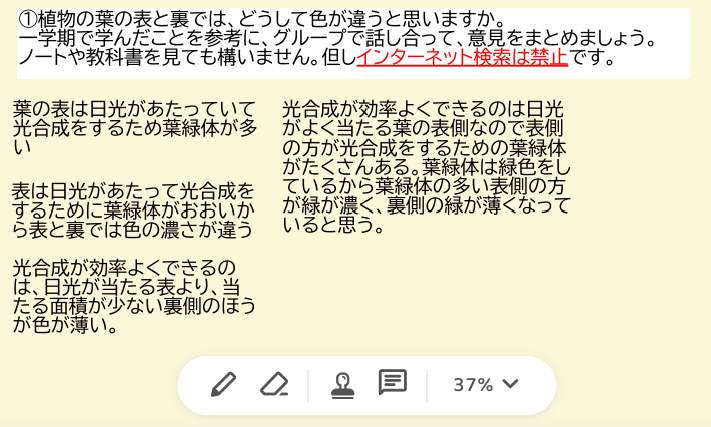Expand the zoom chevron arrow
The image size is (711, 427).
tap(511, 383)
